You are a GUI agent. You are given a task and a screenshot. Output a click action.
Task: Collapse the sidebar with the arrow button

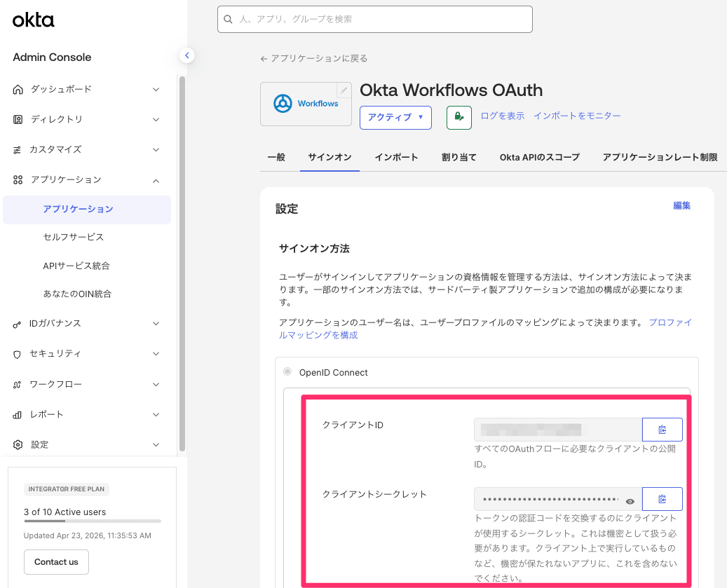tap(186, 55)
